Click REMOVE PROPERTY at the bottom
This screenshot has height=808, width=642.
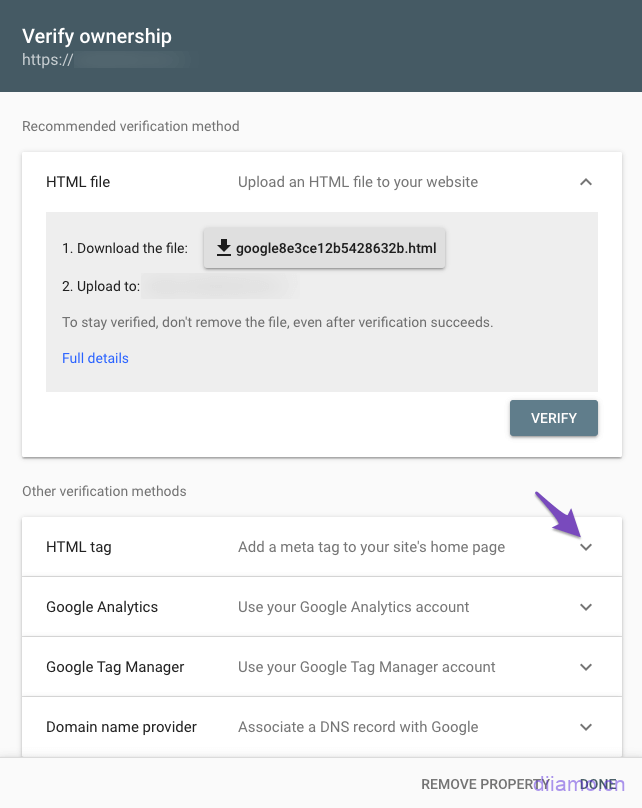coord(485,784)
